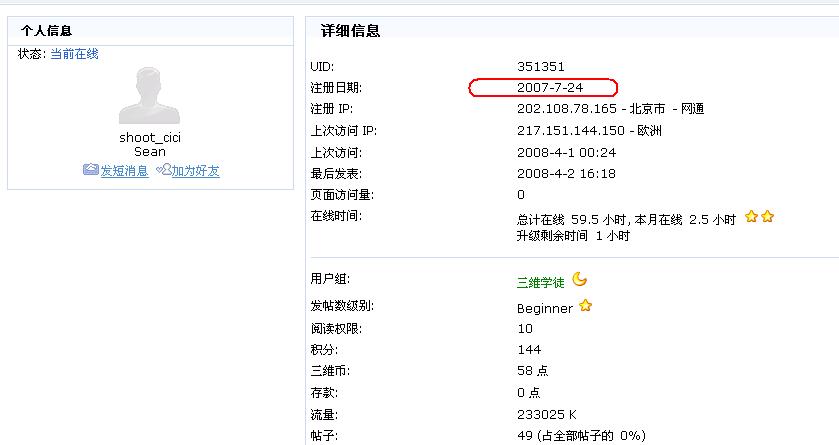Click the 上次访问 IP label
Image resolution: width=839 pixels, height=445 pixels.
point(344,131)
